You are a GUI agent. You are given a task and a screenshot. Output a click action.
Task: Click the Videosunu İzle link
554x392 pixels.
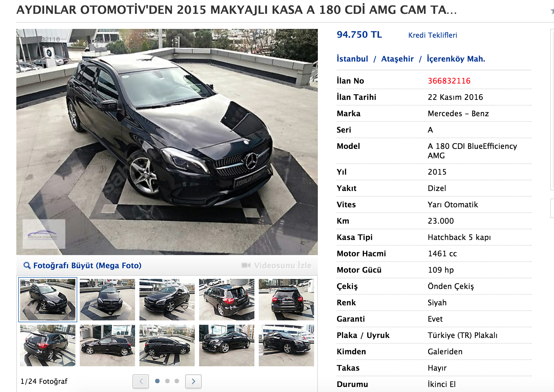pos(283,265)
